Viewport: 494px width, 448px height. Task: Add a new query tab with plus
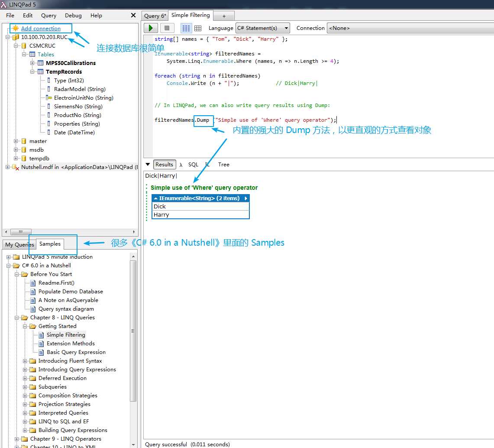coord(224,16)
